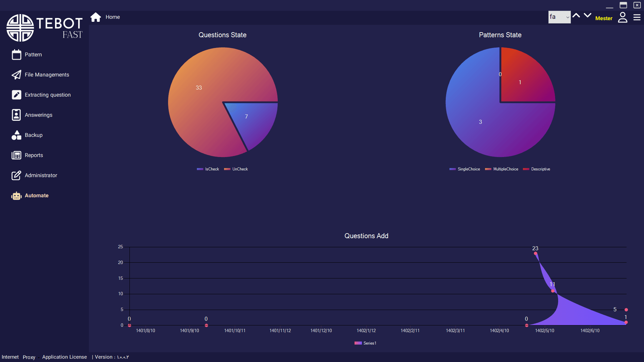This screenshot has width=644, height=362.
Task: Open the fa language dropdown
Action: point(559,17)
